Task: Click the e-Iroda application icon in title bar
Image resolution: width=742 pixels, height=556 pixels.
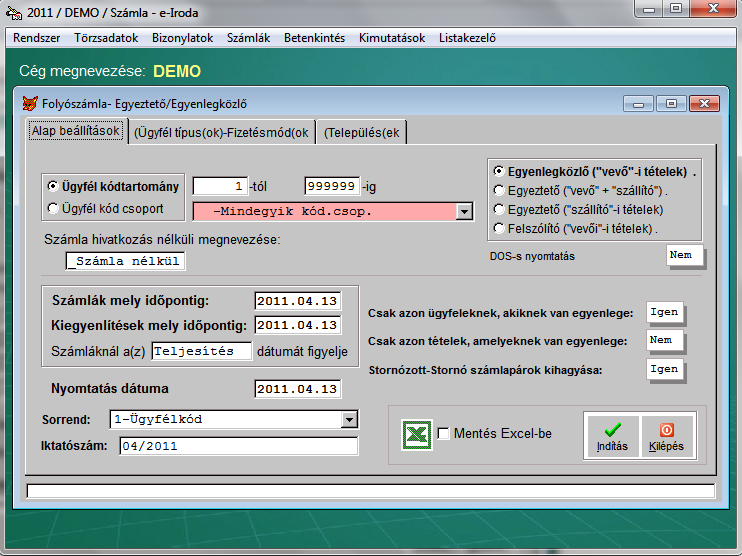Action: [x=14, y=10]
